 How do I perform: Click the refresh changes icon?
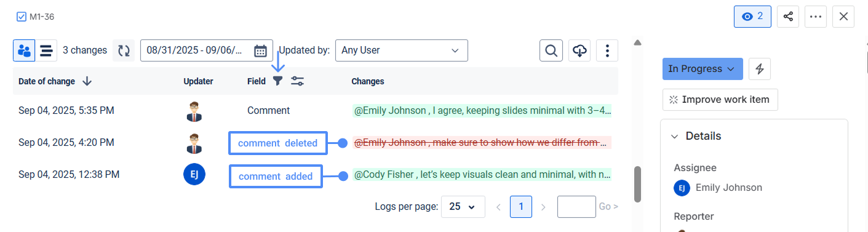point(124,50)
